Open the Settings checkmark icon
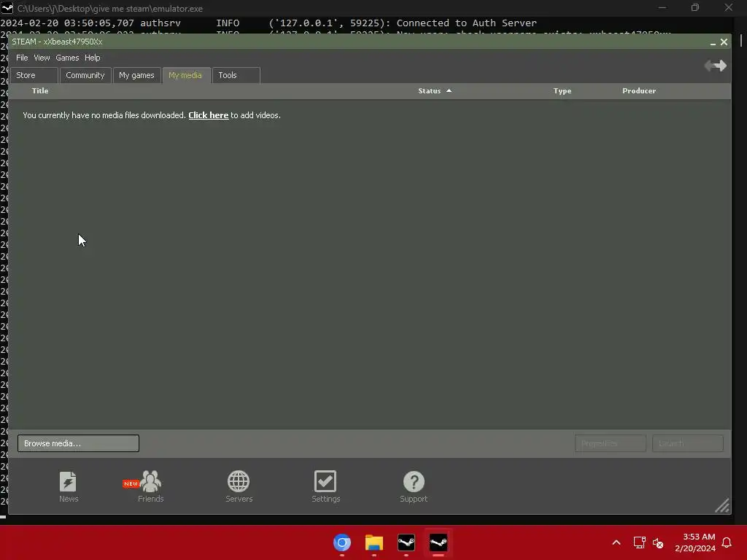Image resolution: width=747 pixels, height=560 pixels. pos(325,486)
